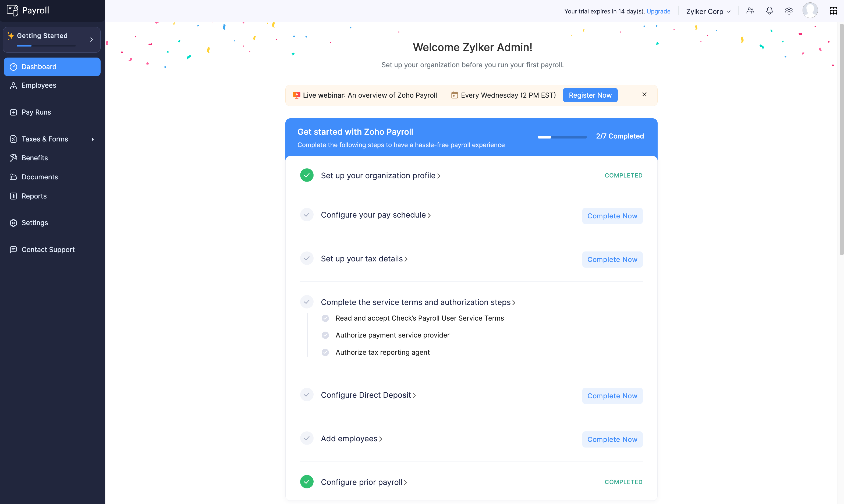Image resolution: width=844 pixels, height=504 pixels.
Task: Register Now for the live webinar
Action: coord(590,95)
